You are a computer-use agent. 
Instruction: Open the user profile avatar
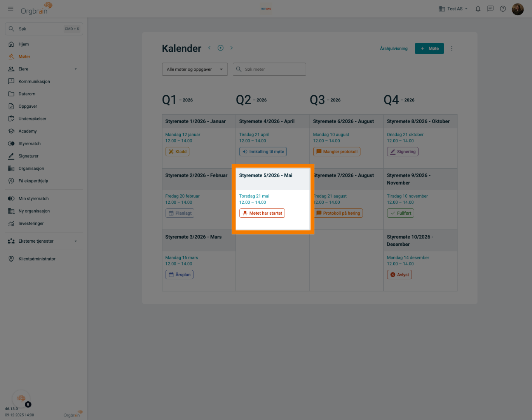click(518, 9)
